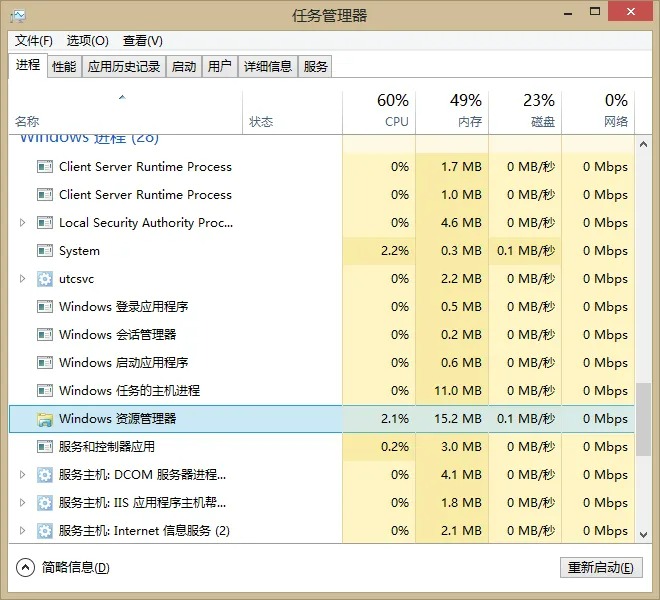Click the 重新启动(E) button
Viewport: 660px width, 600px height.
tap(601, 568)
